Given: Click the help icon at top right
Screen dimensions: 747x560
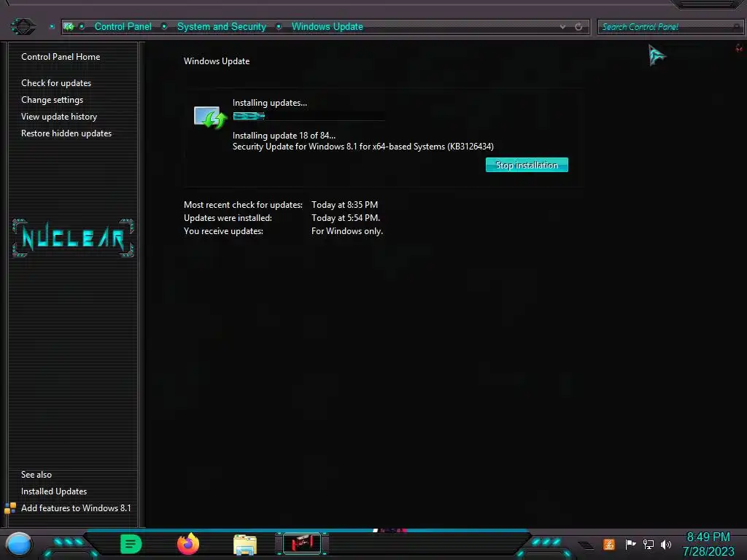Looking at the screenshot, I should pos(739,48).
